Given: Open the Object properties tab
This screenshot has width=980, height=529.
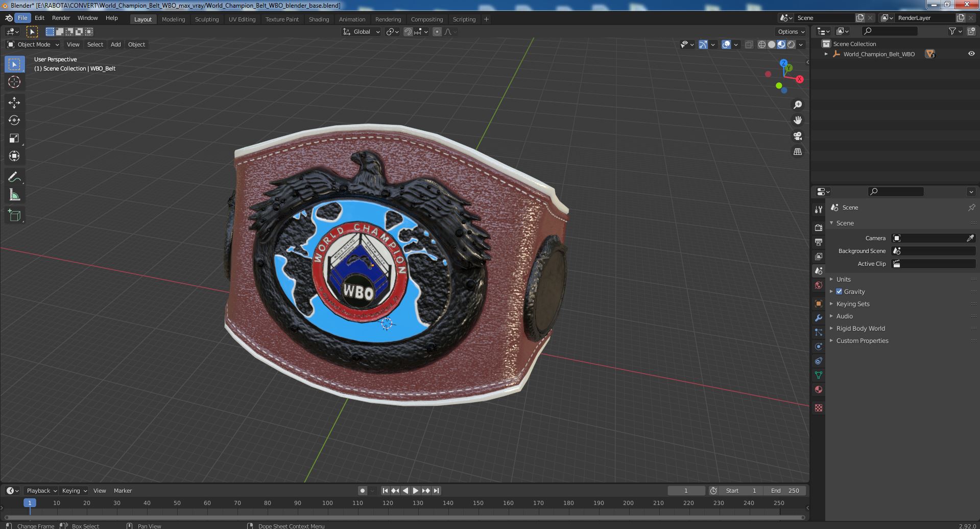Looking at the screenshot, I should tap(819, 304).
